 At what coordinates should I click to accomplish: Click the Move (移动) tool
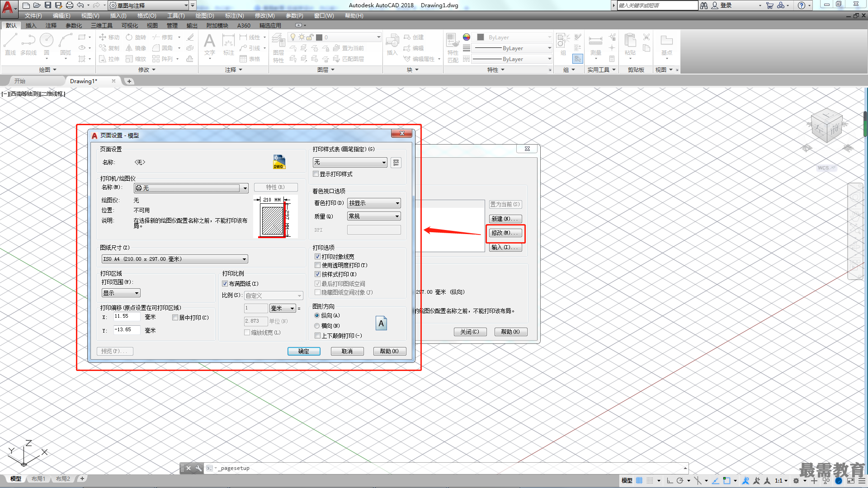(x=109, y=37)
